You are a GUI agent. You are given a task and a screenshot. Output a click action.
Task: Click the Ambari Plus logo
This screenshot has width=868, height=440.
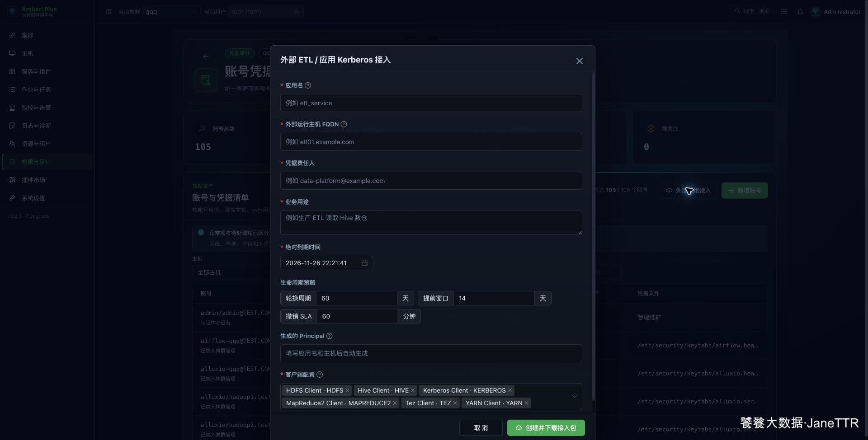point(13,11)
